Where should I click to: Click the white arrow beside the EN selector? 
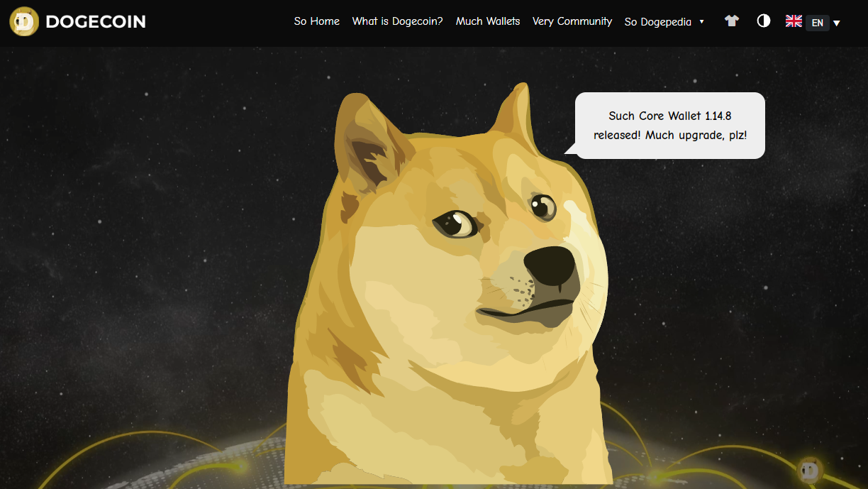[x=837, y=23]
